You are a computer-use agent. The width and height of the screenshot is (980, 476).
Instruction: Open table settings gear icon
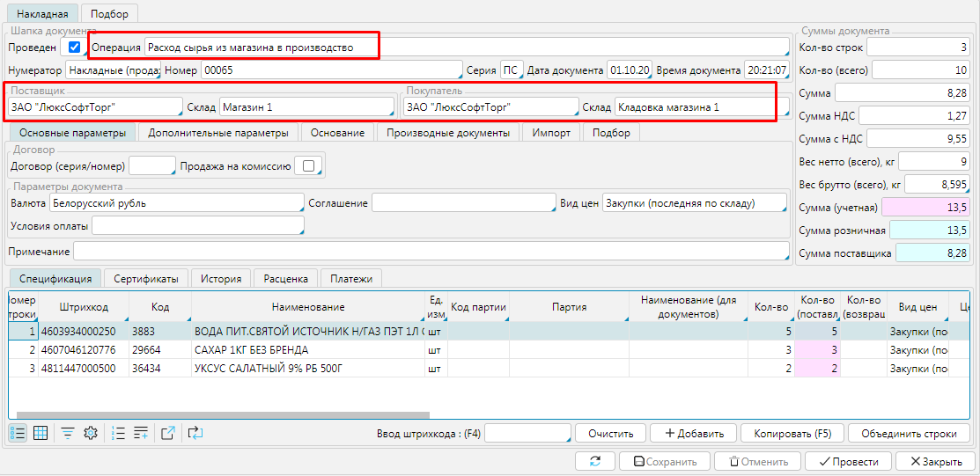point(89,433)
